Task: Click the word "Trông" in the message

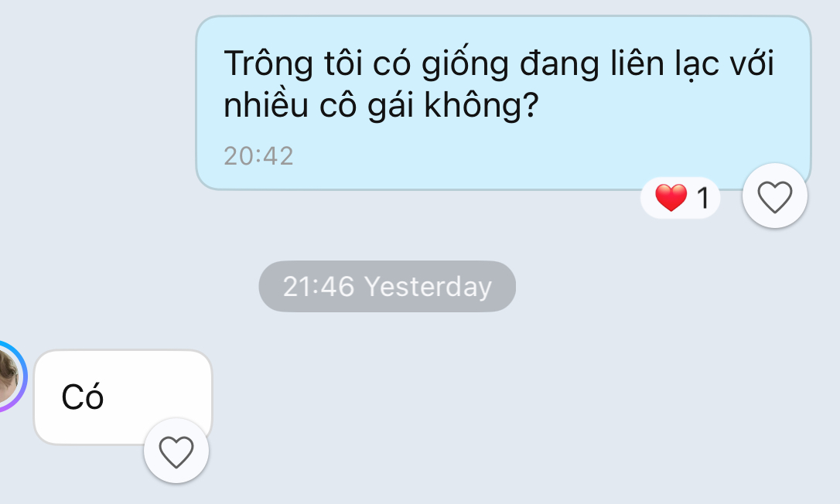Action: (268, 65)
